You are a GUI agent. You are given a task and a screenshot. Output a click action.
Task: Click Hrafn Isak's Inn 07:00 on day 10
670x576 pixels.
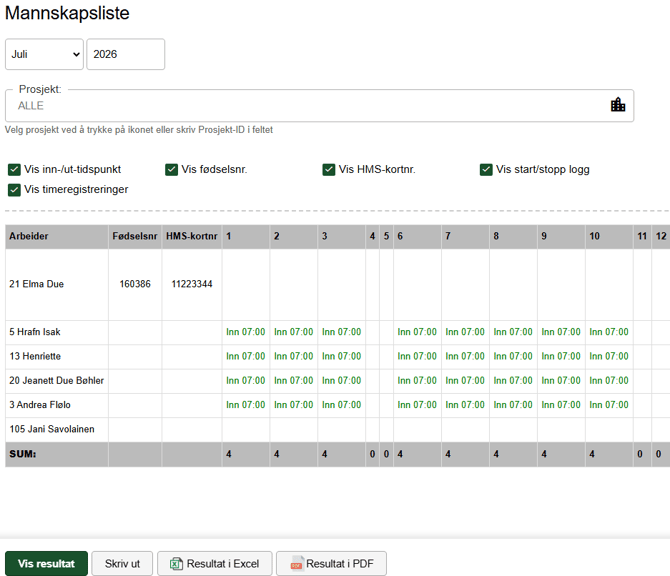coord(609,332)
